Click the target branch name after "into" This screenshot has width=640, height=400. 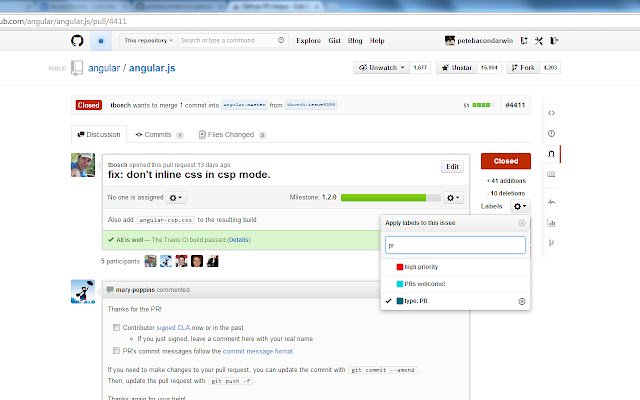244,105
